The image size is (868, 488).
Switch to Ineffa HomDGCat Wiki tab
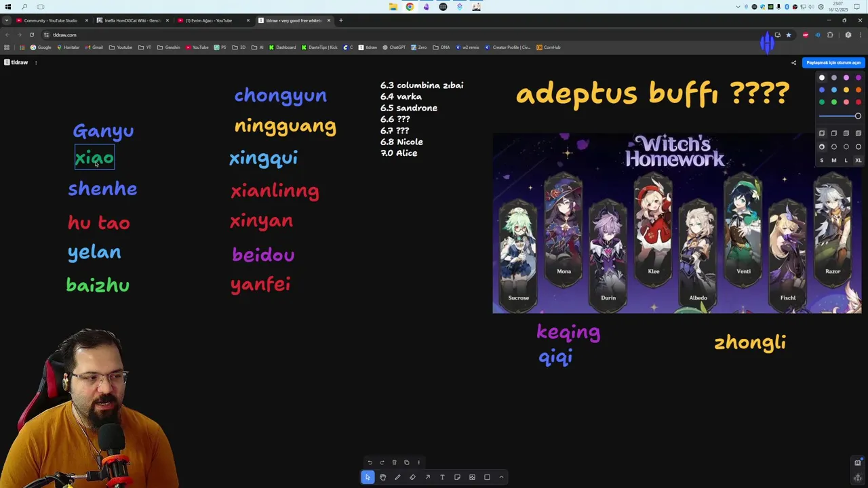click(132, 20)
